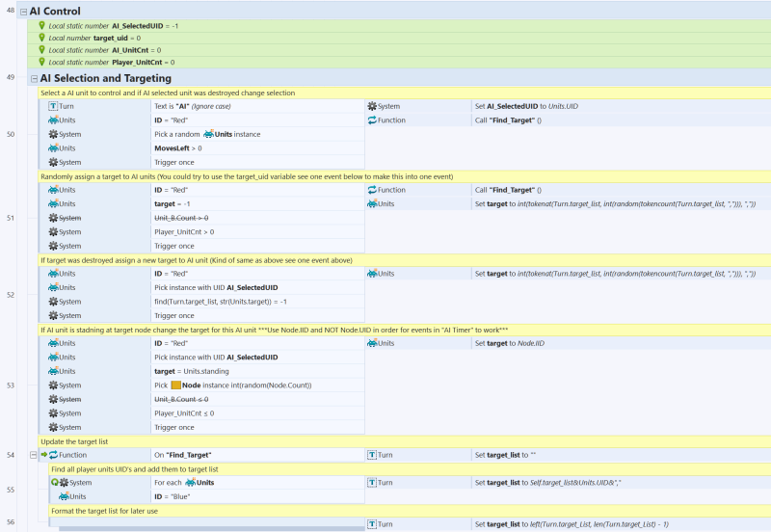The image size is (771, 532).
Task: Click the target_uid variable pin icon
Action: coord(41,38)
